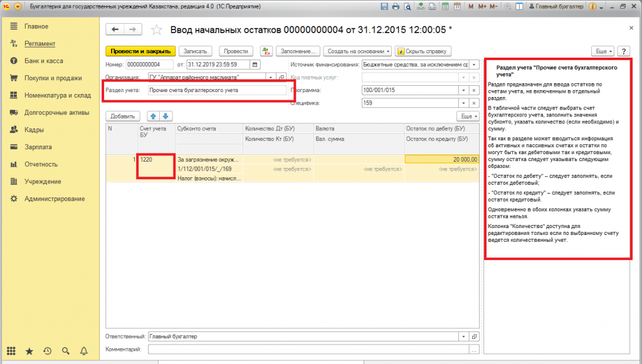Open the notifications bell in bottom bar
The height and width of the screenshot is (364, 642).
pyautogui.click(x=83, y=351)
